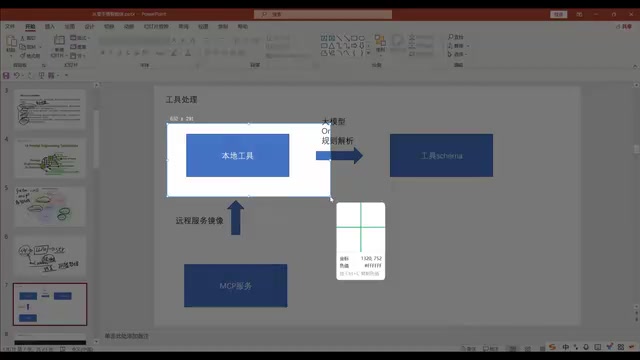Click the New Slide icon
This screenshot has width=640, height=360.
coord(59,41)
